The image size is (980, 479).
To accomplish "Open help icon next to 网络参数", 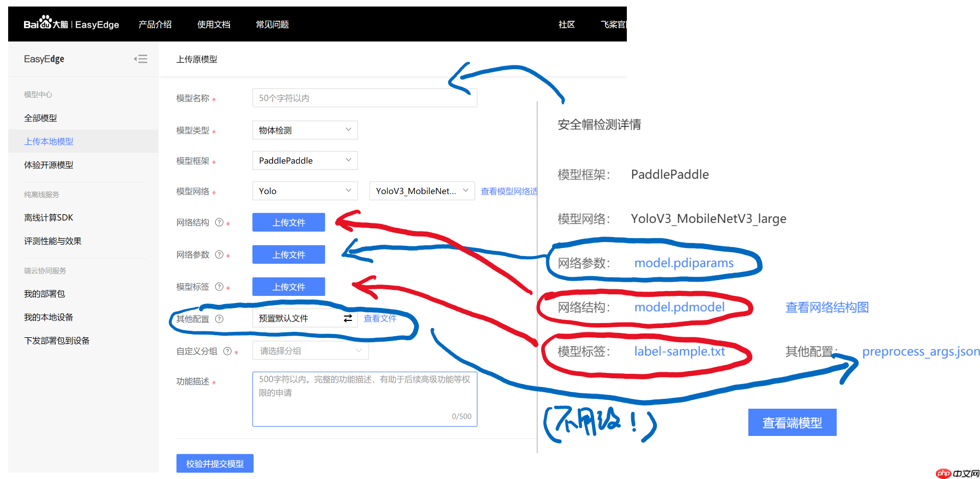I will pyautogui.click(x=219, y=254).
